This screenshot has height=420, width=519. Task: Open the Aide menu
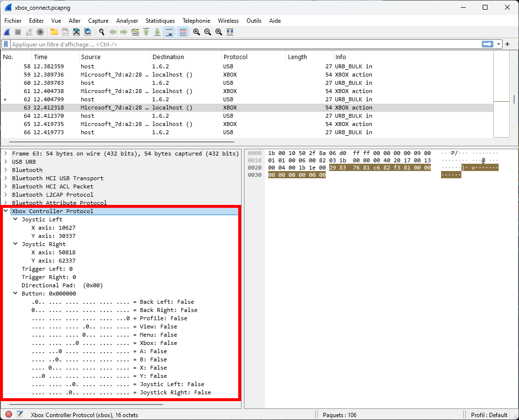[x=275, y=20]
